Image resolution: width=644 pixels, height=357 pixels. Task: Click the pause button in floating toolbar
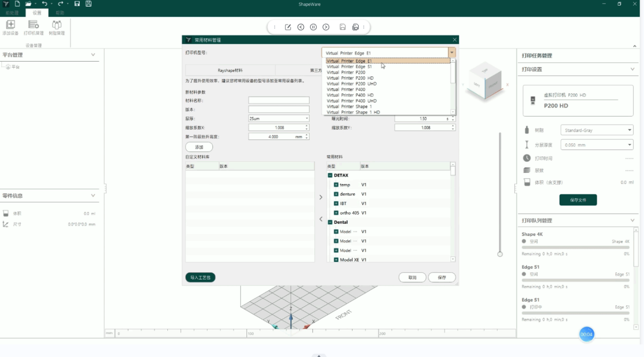313,27
